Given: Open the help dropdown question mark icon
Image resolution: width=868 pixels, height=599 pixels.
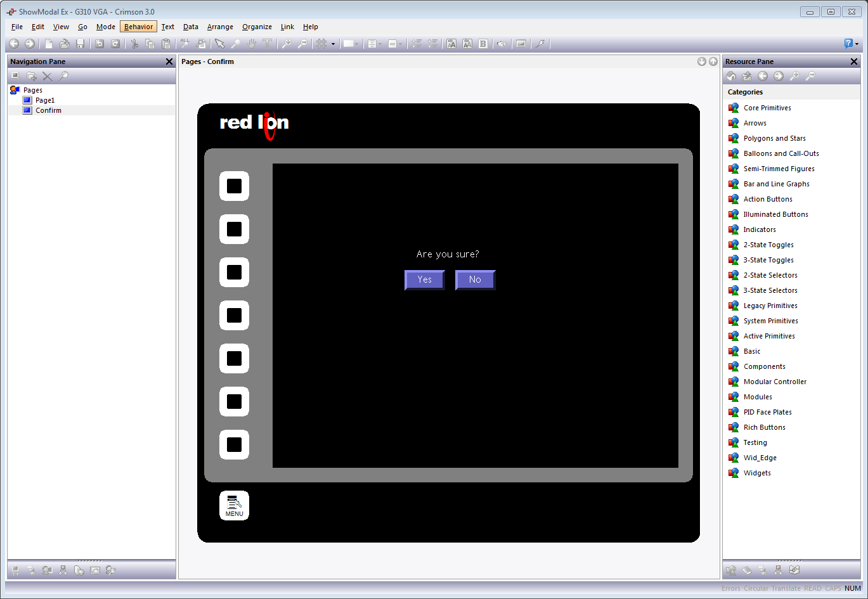Looking at the screenshot, I should (x=852, y=44).
